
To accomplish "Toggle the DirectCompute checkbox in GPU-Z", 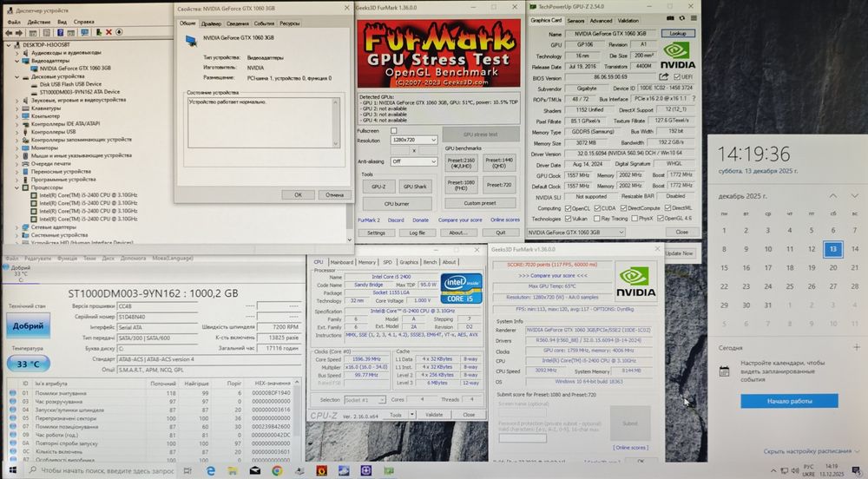I will click(624, 208).
